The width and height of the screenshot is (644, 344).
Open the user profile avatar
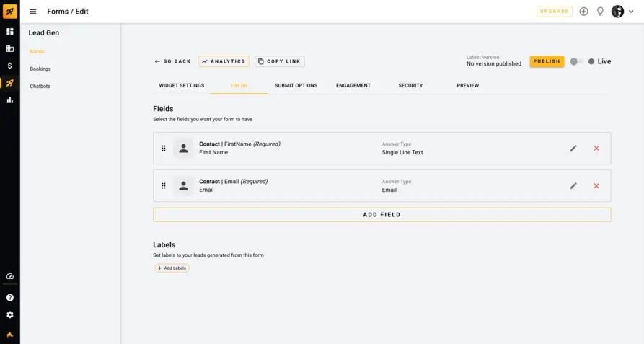pos(617,12)
